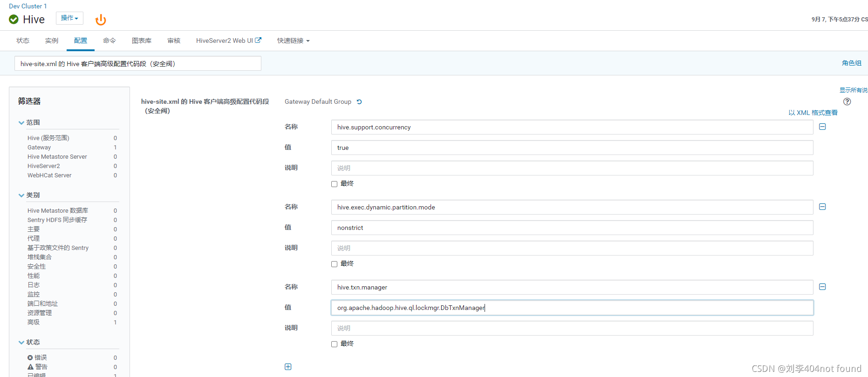Click the hive.exec.dynamic.partition.mode name field

572,207
